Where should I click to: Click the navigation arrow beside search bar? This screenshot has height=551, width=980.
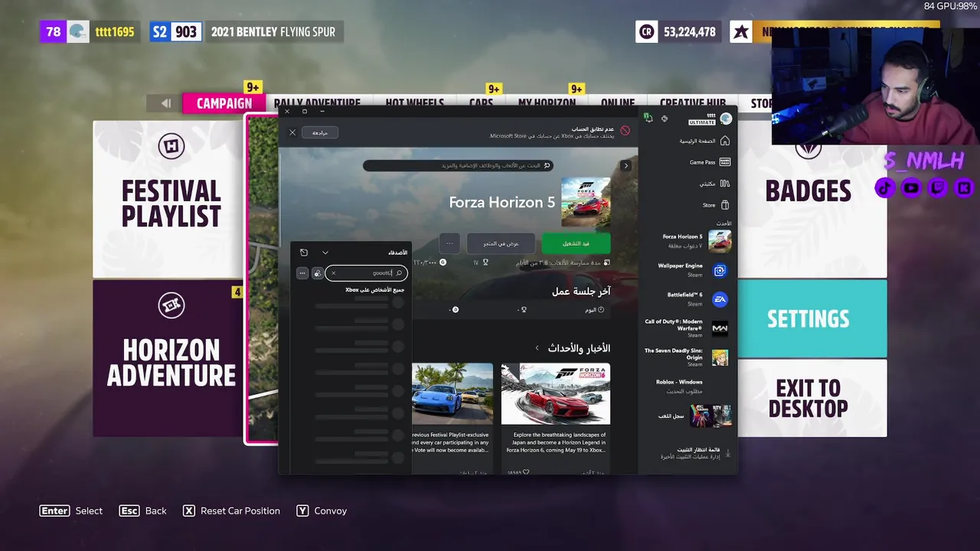pyautogui.click(x=626, y=165)
